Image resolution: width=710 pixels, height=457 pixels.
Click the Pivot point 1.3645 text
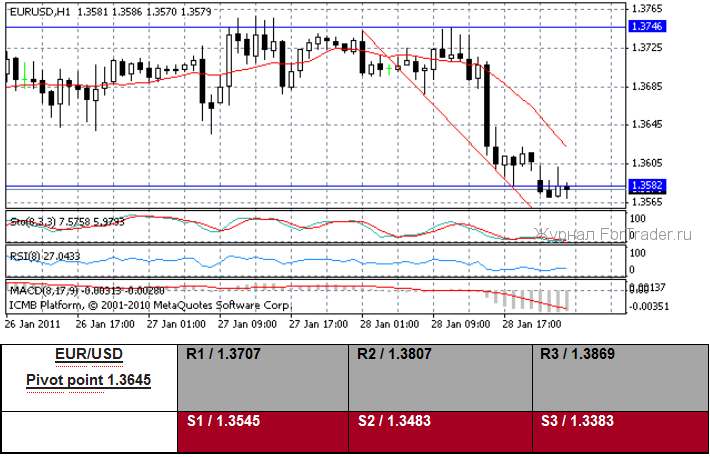pos(89,380)
